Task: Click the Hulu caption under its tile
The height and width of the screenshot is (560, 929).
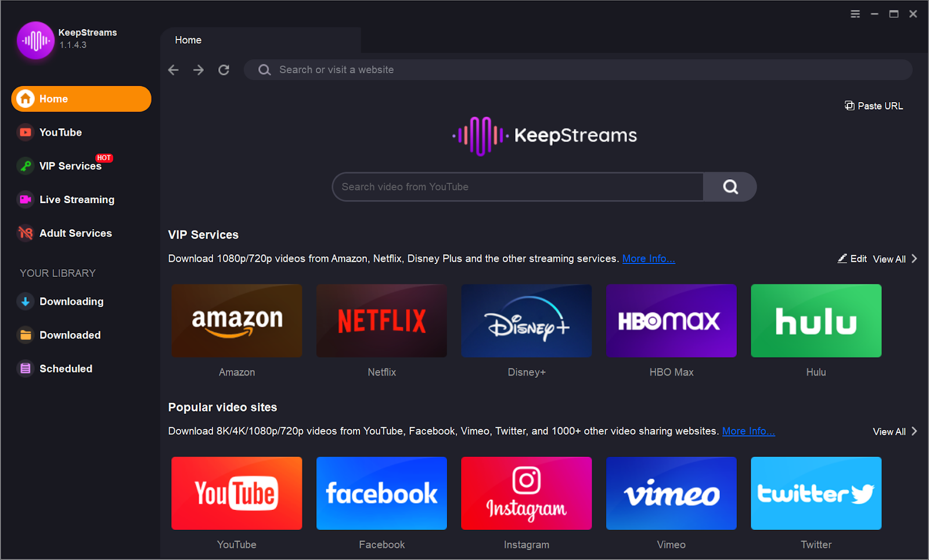Action: (x=816, y=372)
